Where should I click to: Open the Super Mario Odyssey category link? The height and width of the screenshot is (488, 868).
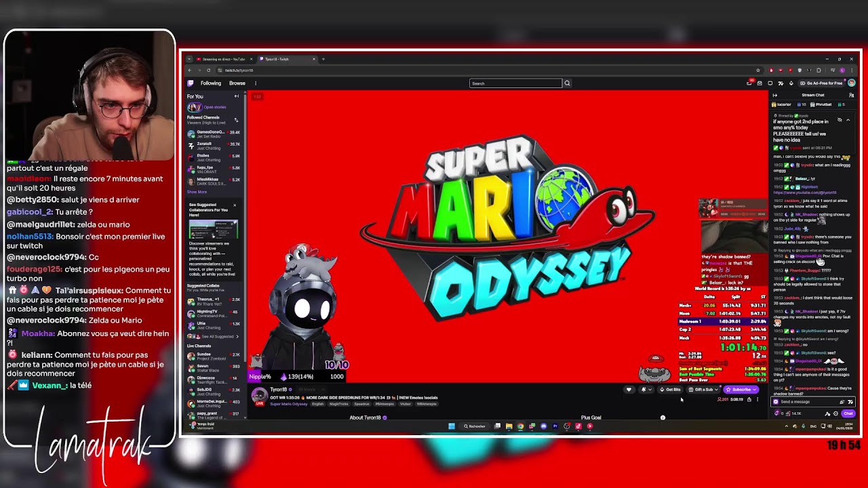tap(289, 404)
